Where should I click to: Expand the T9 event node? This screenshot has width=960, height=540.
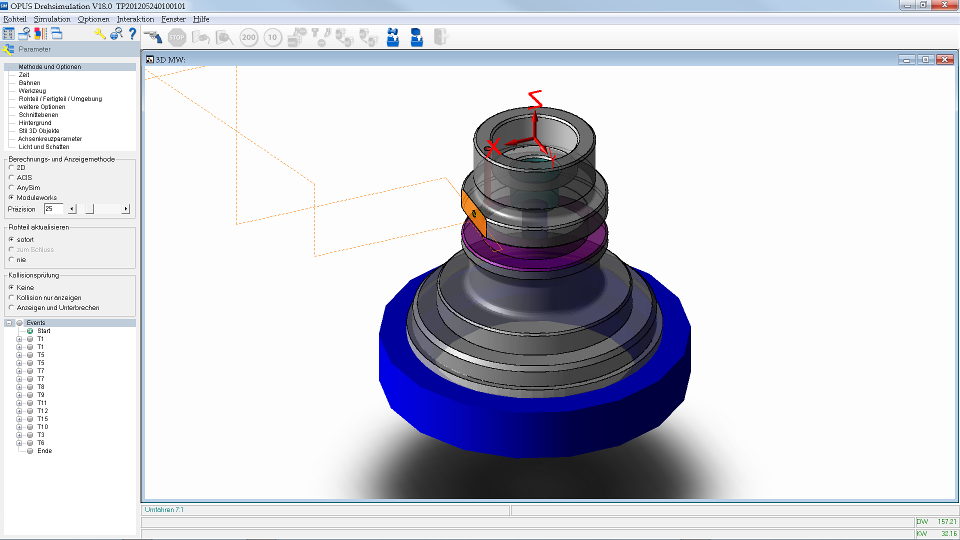[x=19, y=395]
